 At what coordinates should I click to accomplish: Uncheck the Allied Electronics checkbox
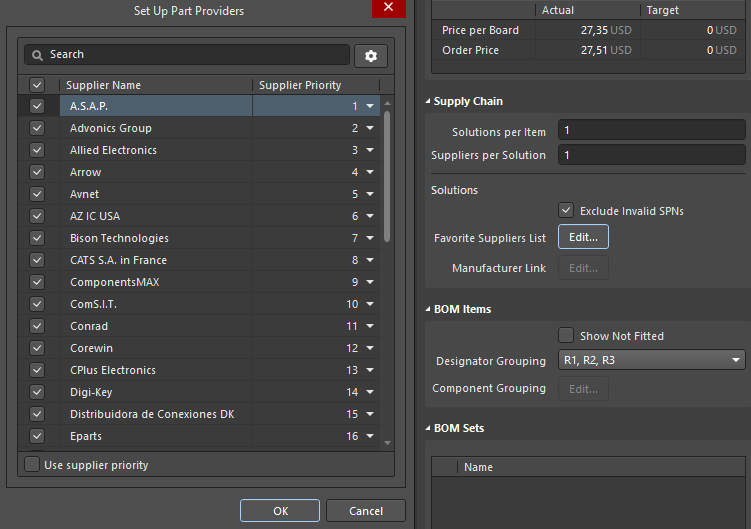(x=37, y=150)
